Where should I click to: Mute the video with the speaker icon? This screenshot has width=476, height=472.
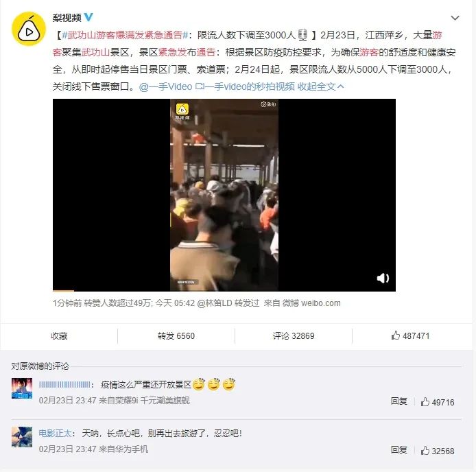coord(383,278)
